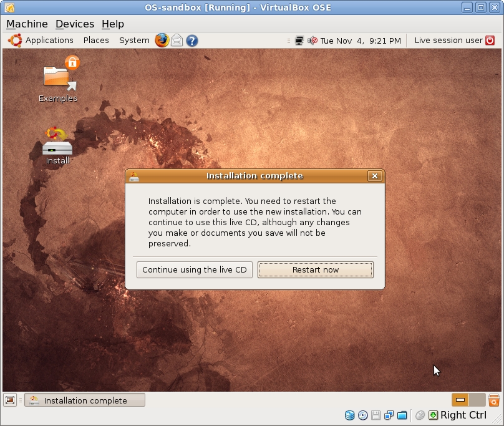Viewport: 504px width, 426px height.
Task: Click the mouse integration status icon
Action: click(x=420, y=415)
